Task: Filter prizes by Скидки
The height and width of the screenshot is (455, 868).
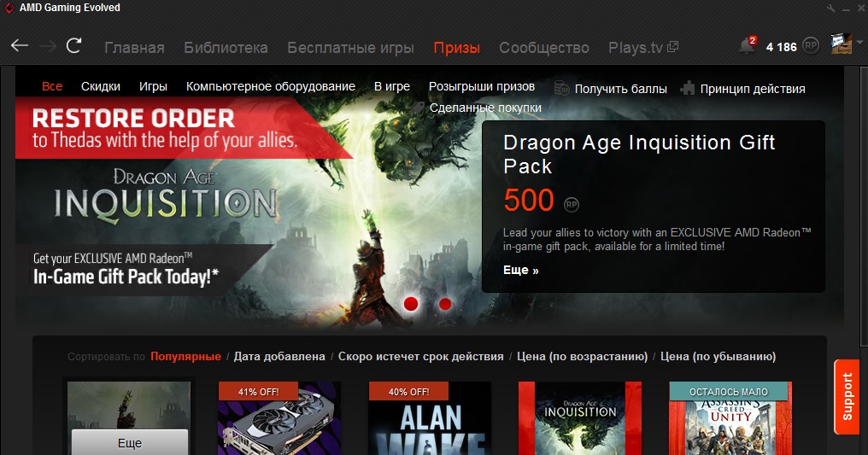Action: coord(101,86)
